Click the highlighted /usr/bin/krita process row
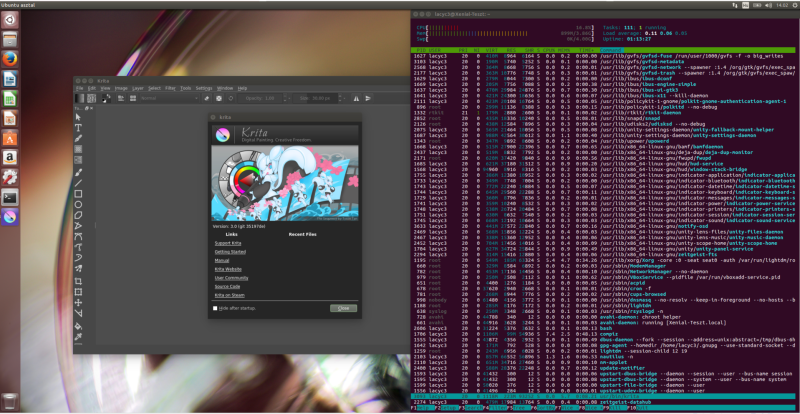This screenshot has height=414, width=800. (603, 397)
